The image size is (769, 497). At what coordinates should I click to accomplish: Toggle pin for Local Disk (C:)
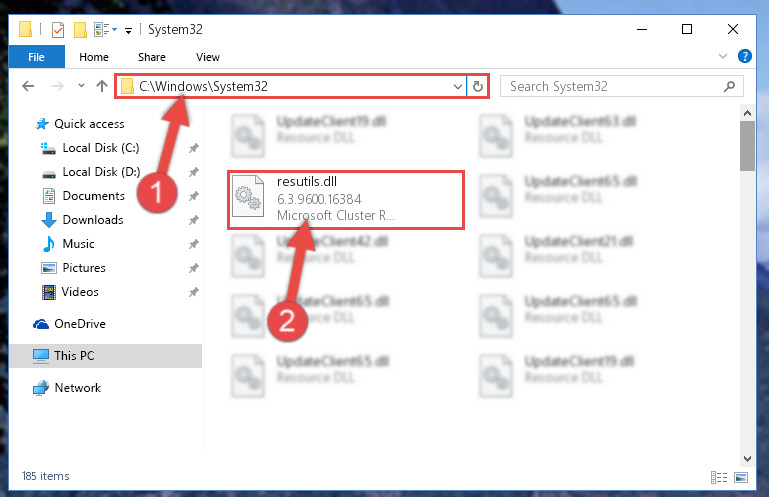coord(194,148)
